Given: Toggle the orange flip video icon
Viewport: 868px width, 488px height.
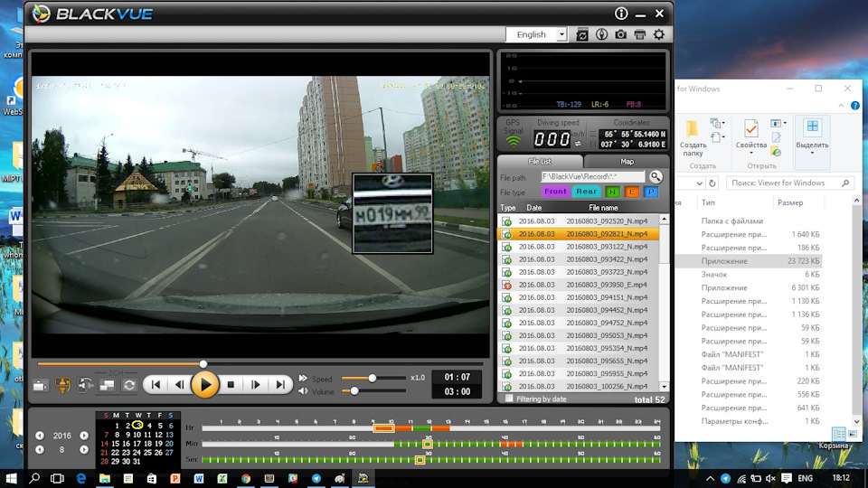Looking at the screenshot, I should 63,385.
